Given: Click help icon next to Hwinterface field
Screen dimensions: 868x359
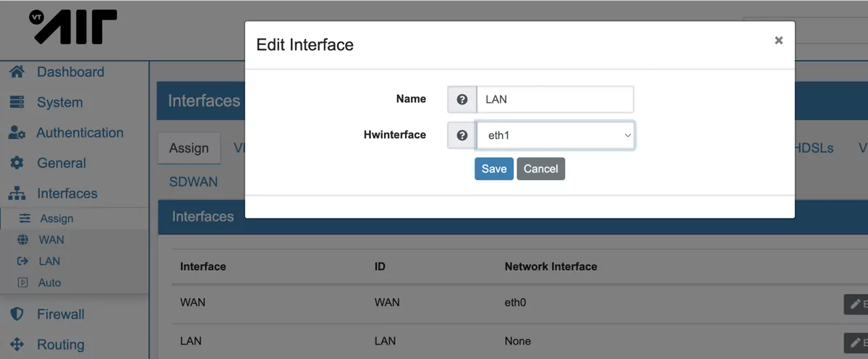Looking at the screenshot, I should point(462,135).
